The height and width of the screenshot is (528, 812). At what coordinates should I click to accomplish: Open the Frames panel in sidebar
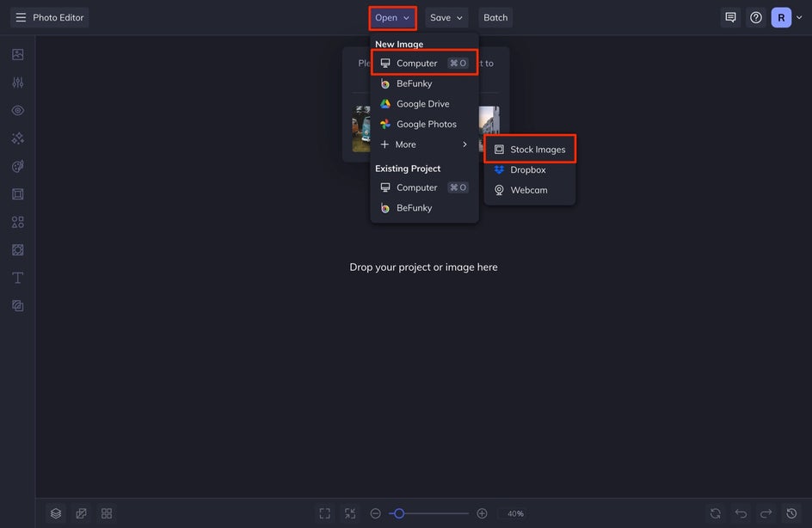click(x=17, y=194)
